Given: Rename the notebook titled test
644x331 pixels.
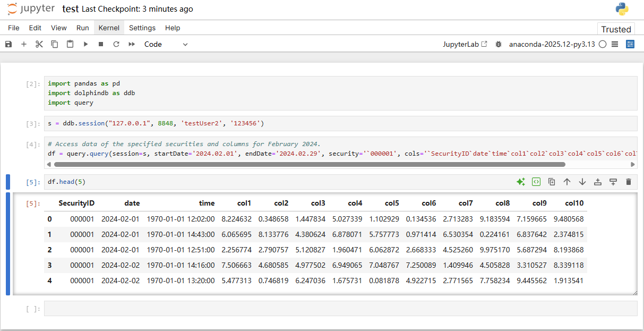Looking at the screenshot, I should pyautogui.click(x=71, y=9).
